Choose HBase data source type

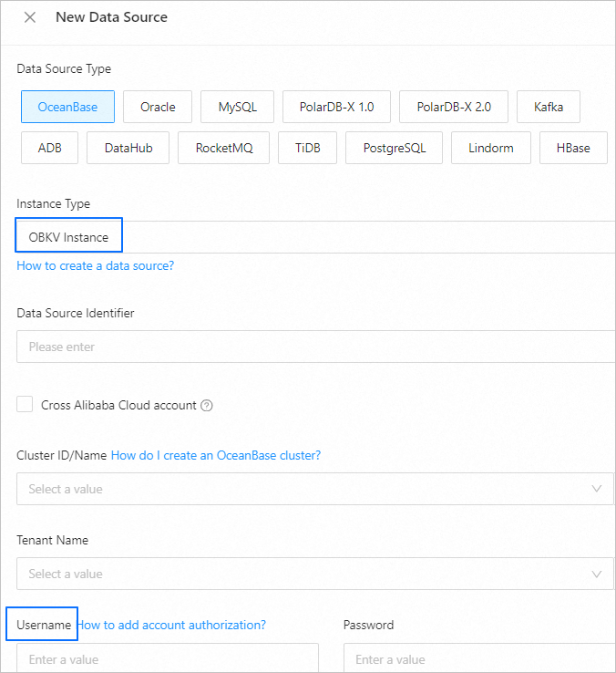point(573,148)
